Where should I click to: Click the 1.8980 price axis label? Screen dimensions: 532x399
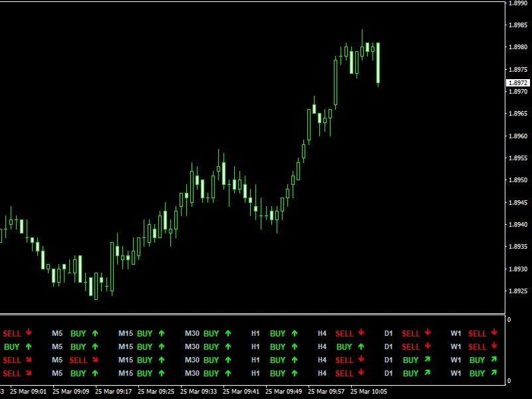click(x=518, y=47)
